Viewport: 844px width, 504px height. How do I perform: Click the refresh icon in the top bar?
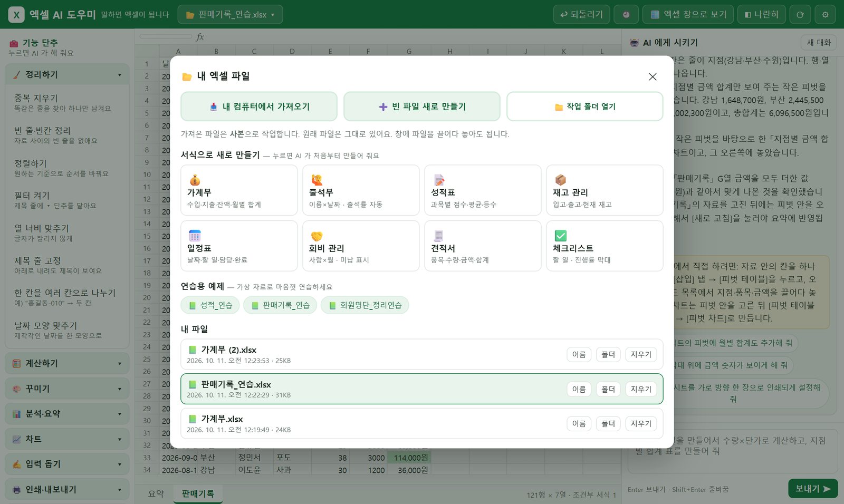coord(800,15)
